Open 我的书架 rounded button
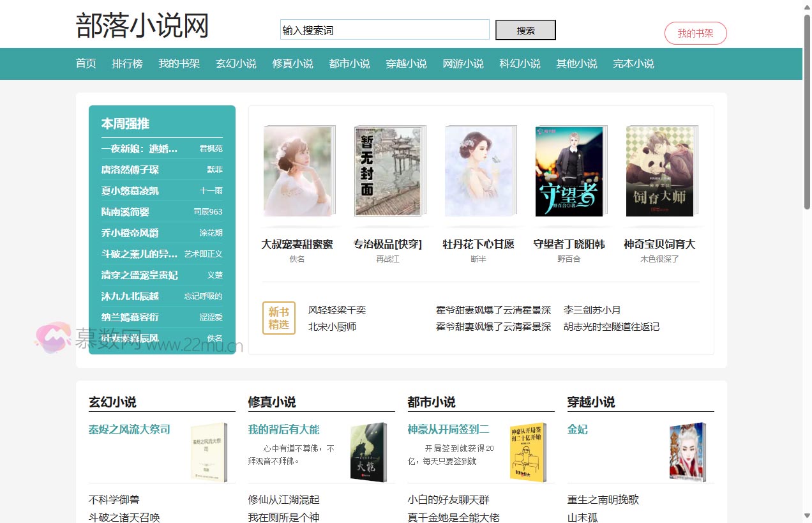The image size is (812, 523). click(695, 33)
